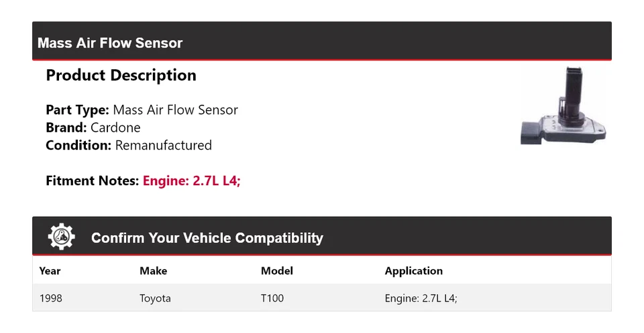The height and width of the screenshot is (333, 644).
Task: Click the Part Type label
Action: [x=77, y=110]
